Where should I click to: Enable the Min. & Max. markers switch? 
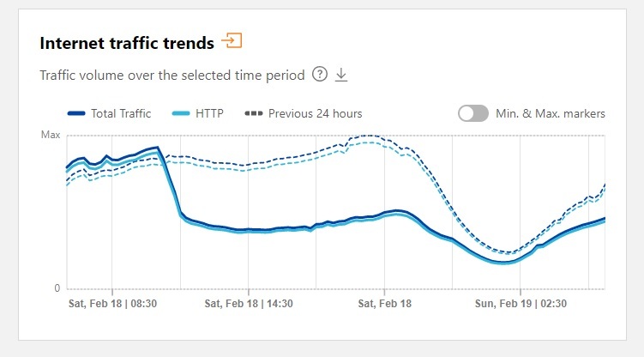point(473,113)
